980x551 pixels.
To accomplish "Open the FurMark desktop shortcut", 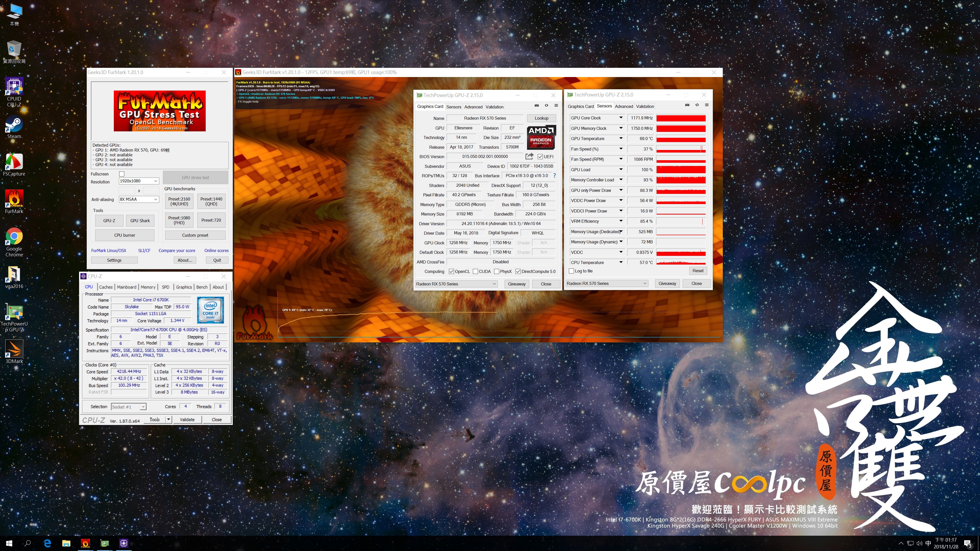I will [x=14, y=202].
